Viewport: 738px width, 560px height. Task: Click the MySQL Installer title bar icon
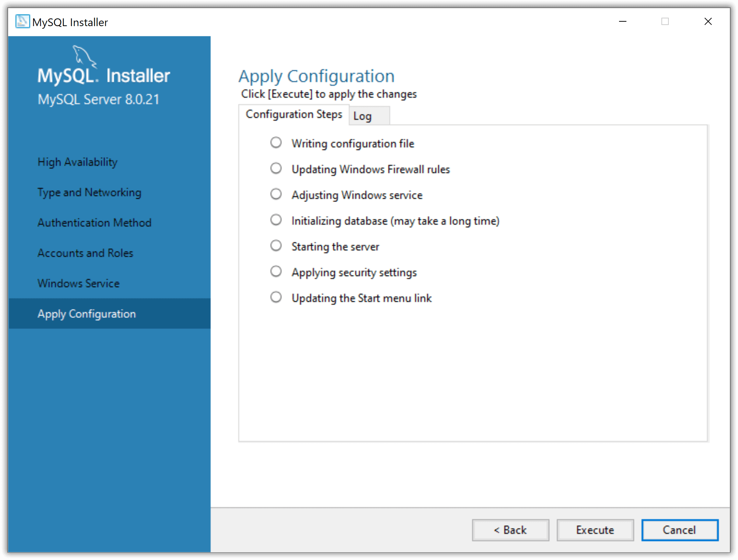[22, 21]
